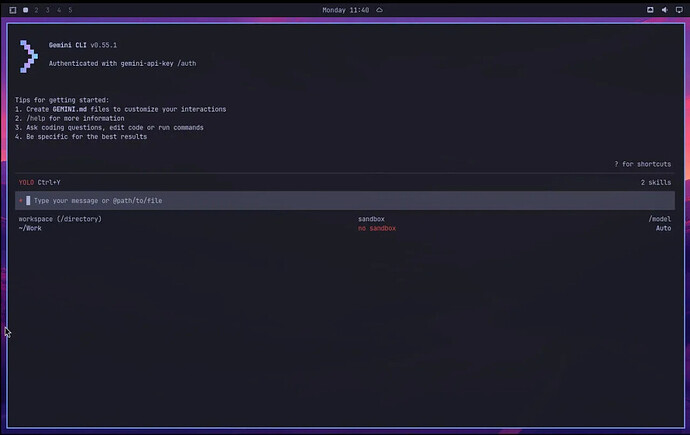This screenshot has height=435, width=690.
Task: Click the Gemini CLI chevron logo
Action: pyautogui.click(x=29, y=56)
